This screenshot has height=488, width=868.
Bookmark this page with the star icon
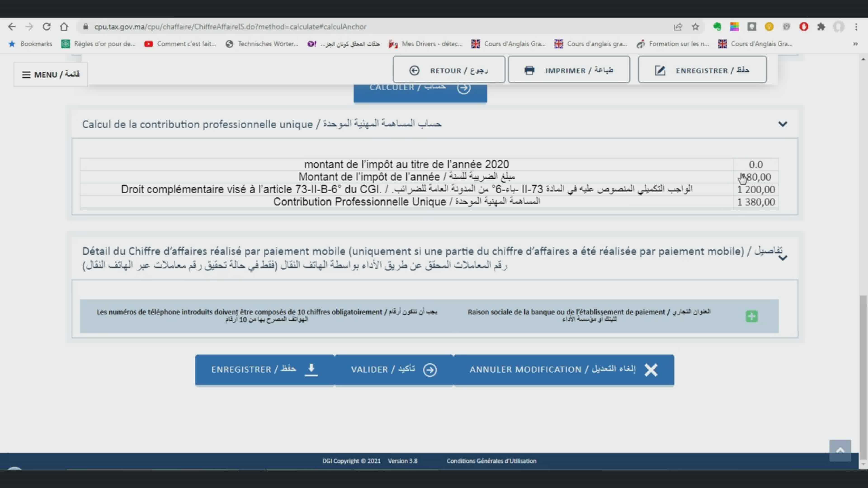point(695,27)
